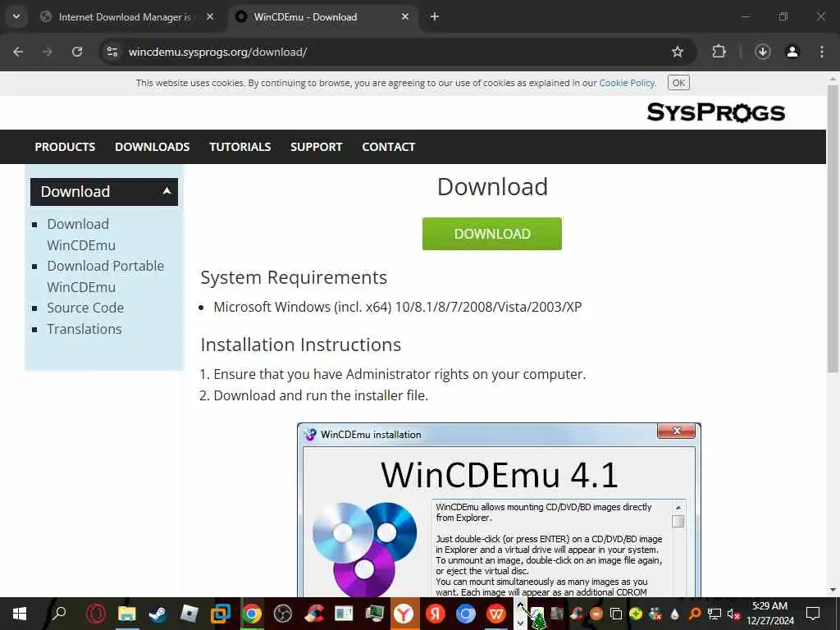This screenshot has height=630, width=840.
Task: Switch to Internet Download Manager tab
Action: click(125, 17)
